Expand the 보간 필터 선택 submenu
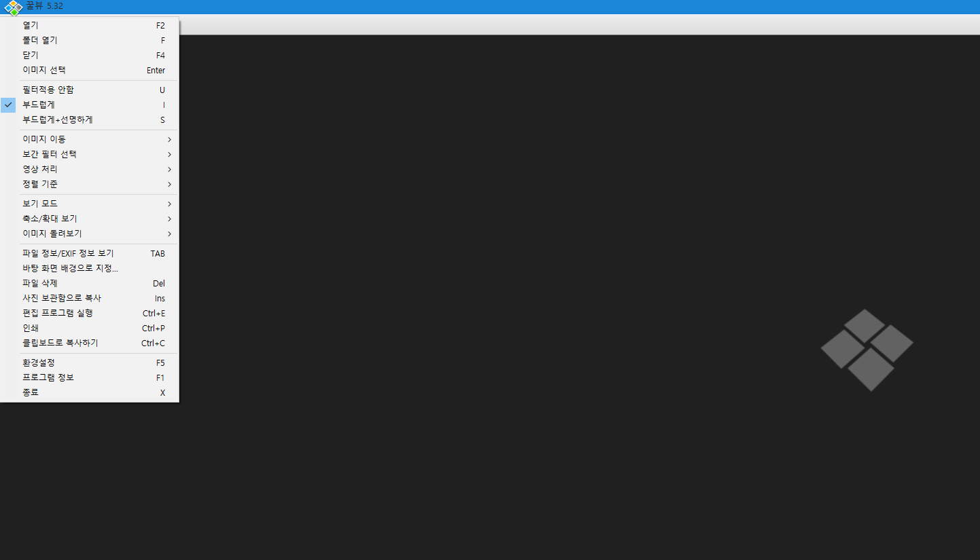980x560 pixels. 90,154
